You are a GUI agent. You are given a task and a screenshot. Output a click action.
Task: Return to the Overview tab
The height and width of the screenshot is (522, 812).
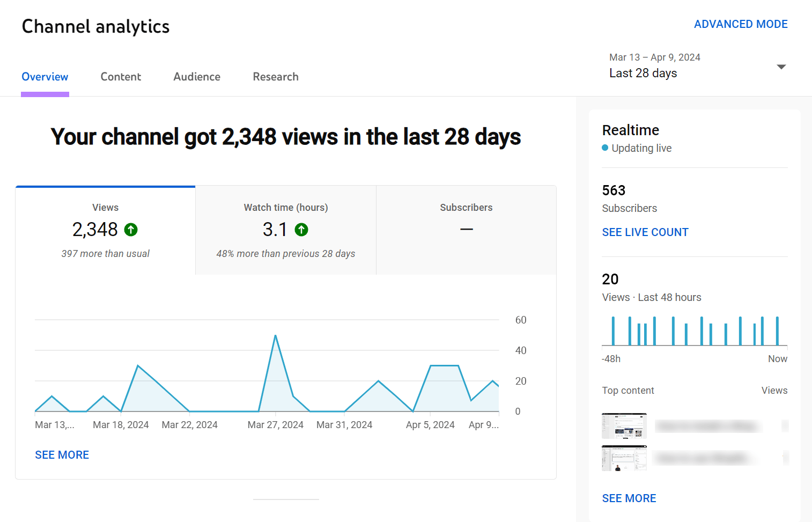[x=45, y=77]
